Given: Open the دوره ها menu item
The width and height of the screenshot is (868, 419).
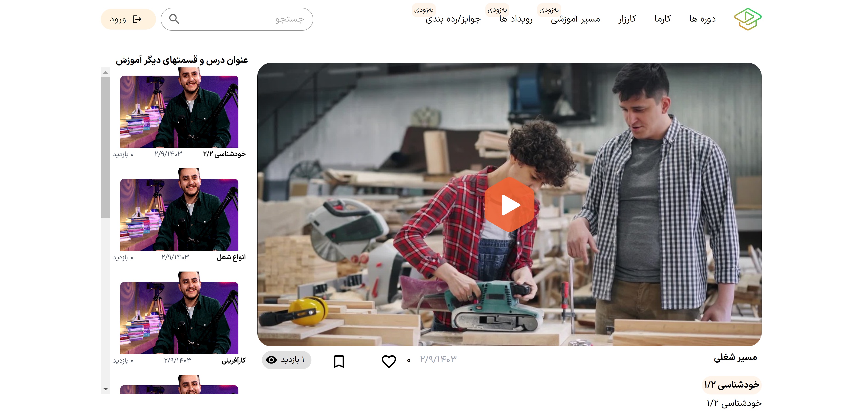Looking at the screenshot, I should point(702,19).
